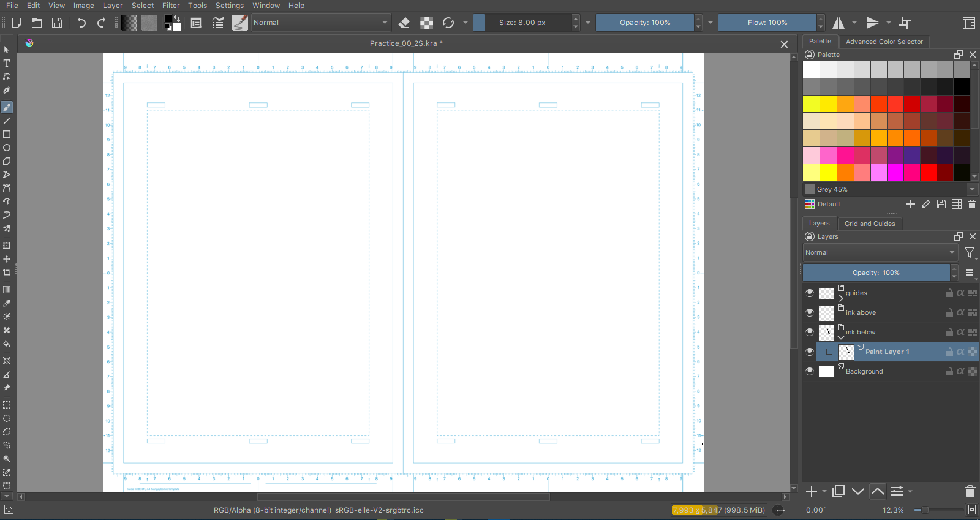Toggle eraser mode in toolbar
The width and height of the screenshot is (980, 520).
click(404, 23)
